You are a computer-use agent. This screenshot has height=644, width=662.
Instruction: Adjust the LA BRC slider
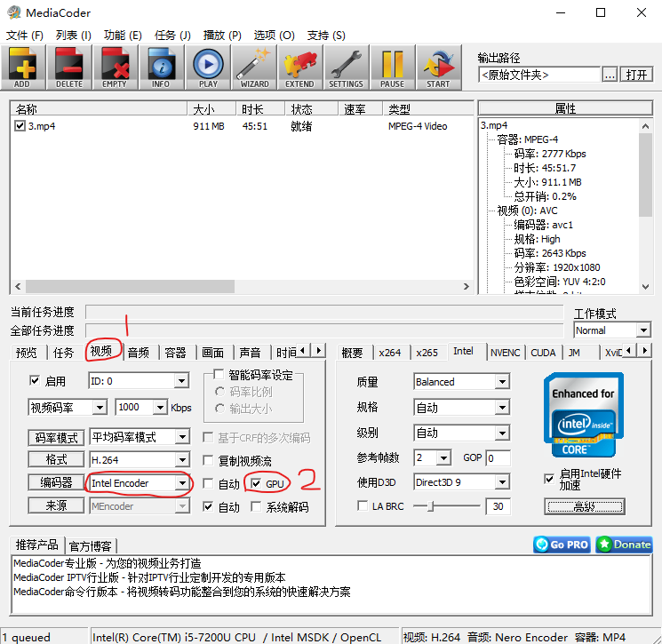[x=430, y=506]
